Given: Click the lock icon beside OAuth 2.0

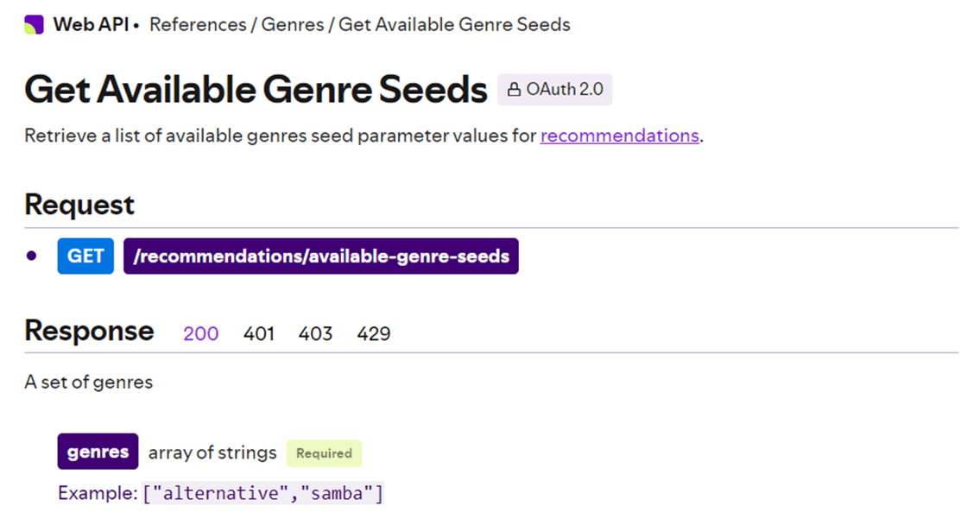Looking at the screenshot, I should (514, 90).
